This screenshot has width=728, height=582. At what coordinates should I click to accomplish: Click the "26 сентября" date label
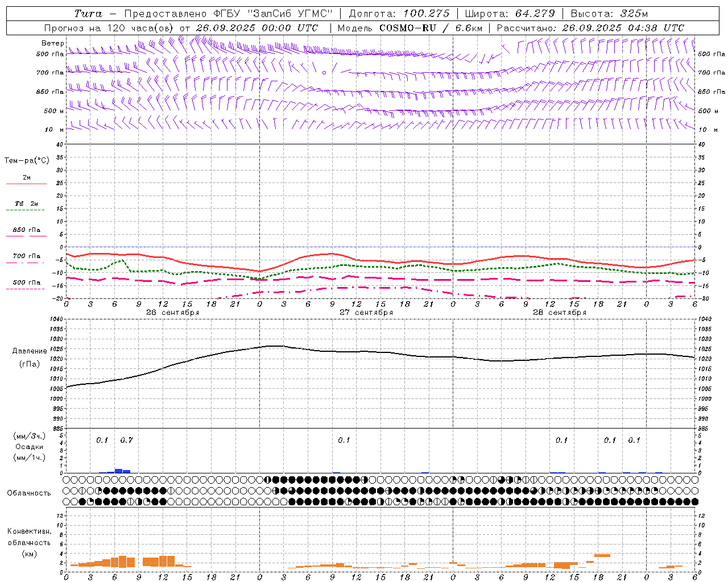coord(172,313)
